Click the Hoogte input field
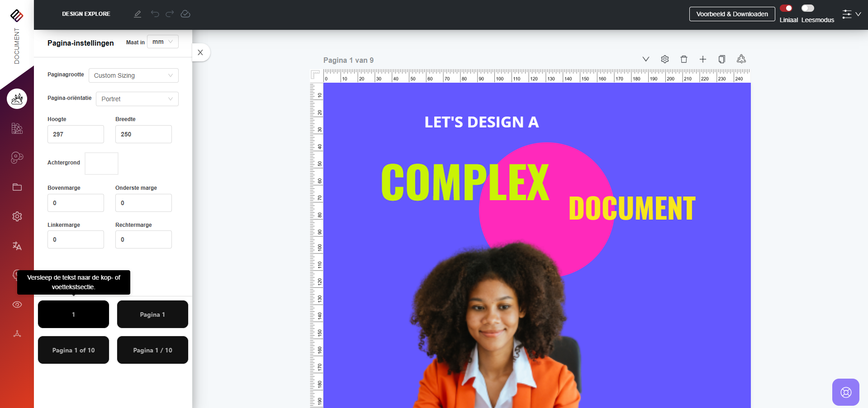The height and width of the screenshot is (408, 868). (76, 134)
